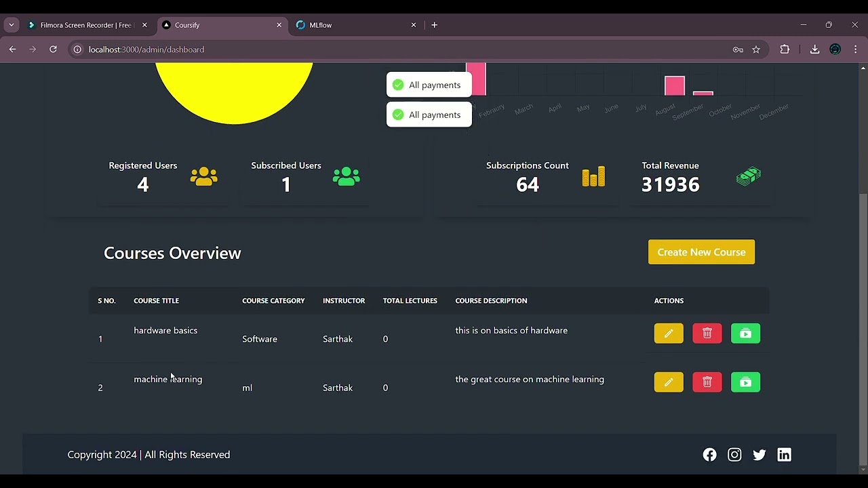This screenshot has height=488, width=868.
Task: Open the Twitter footer icon
Action: coord(759,455)
